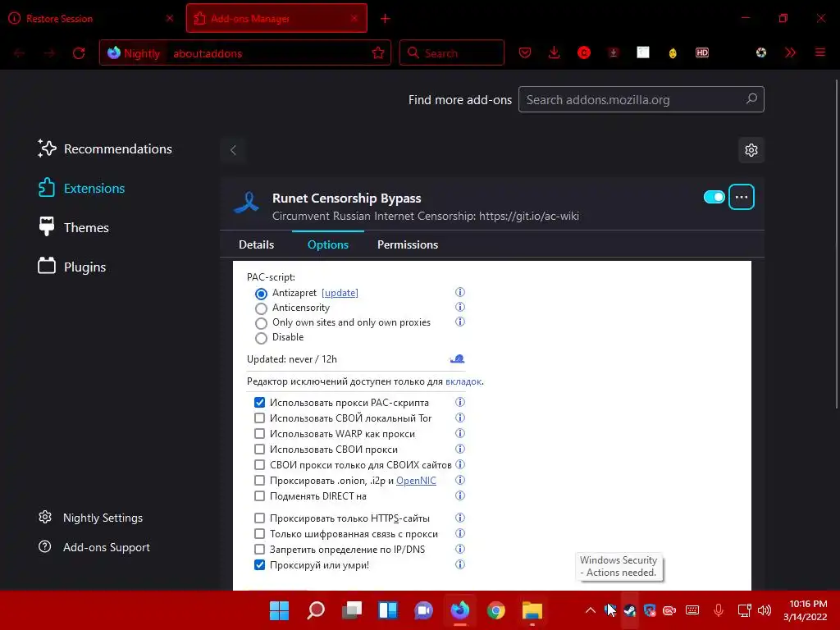Click info icon next to Anticensority

click(x=459, y=307)
